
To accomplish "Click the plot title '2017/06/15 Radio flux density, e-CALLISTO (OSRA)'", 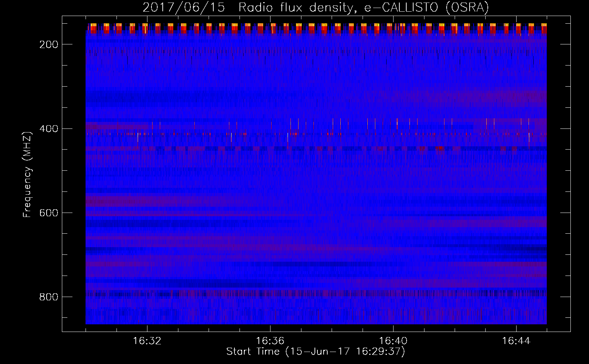I will 316,7.
